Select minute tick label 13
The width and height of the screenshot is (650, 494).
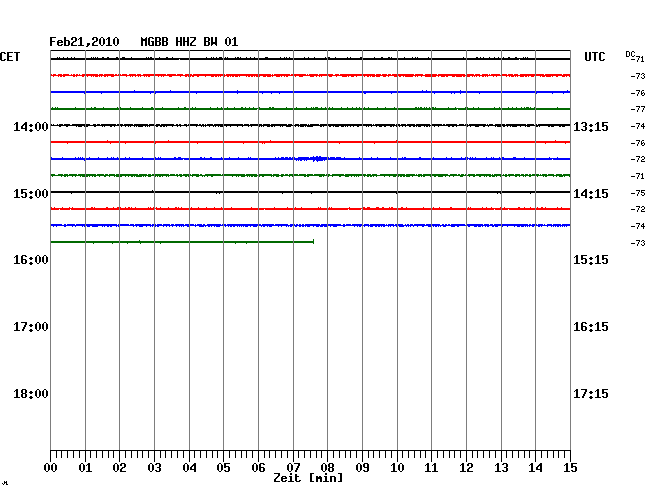tap(501, 468)
